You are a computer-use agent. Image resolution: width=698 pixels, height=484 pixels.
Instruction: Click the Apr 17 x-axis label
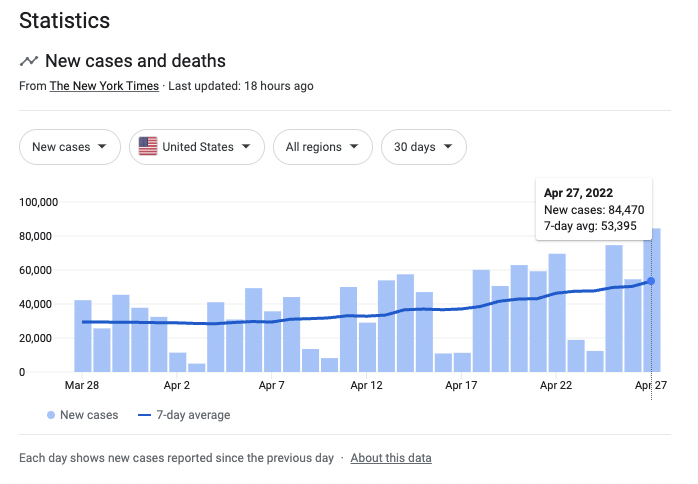click(x=461, y=384)
